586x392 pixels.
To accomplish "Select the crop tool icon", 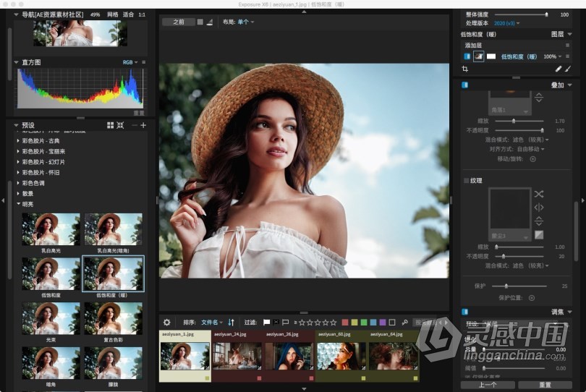I will (x=465, y=69).
